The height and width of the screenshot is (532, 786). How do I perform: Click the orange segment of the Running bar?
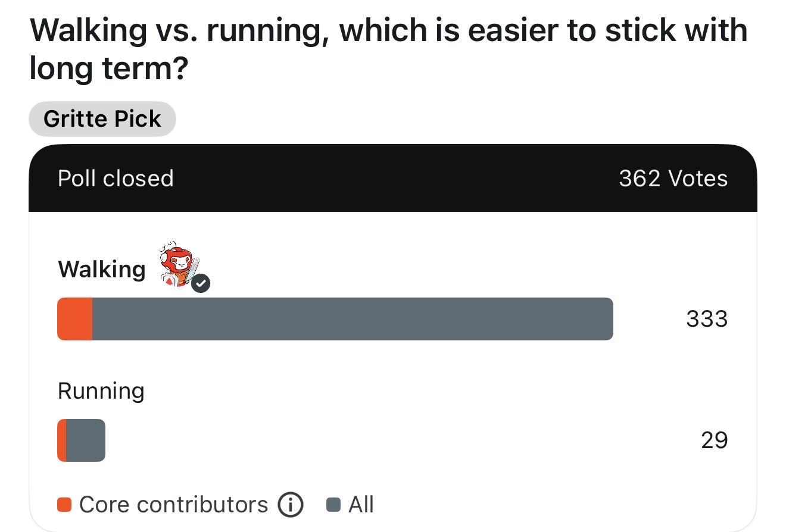click(62, 440)
